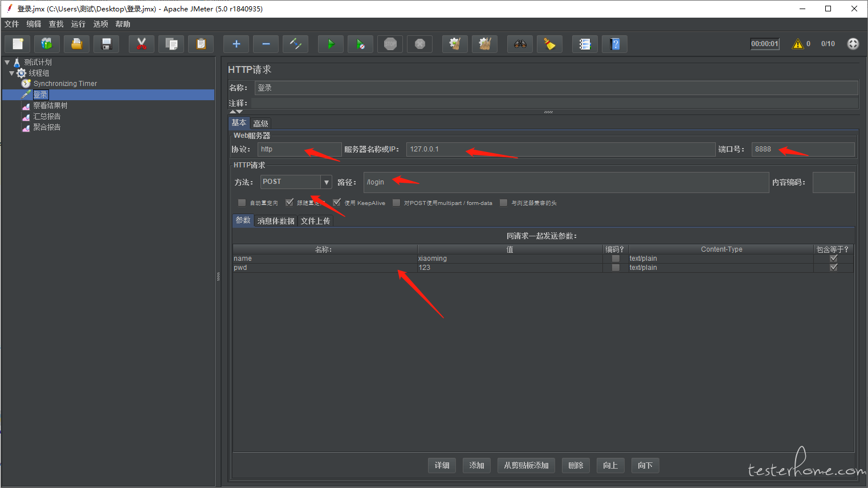
Task: Open the 运行 menu
Action: [79, 24]
